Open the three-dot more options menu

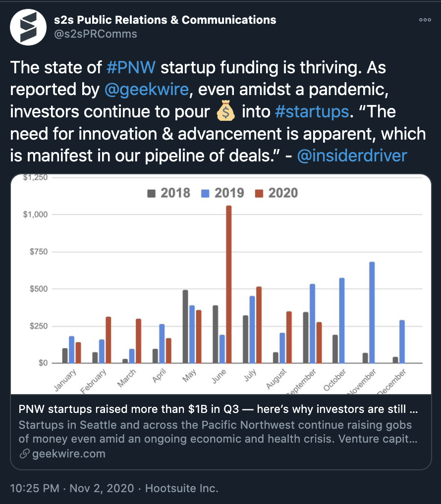tap(425, 20)
